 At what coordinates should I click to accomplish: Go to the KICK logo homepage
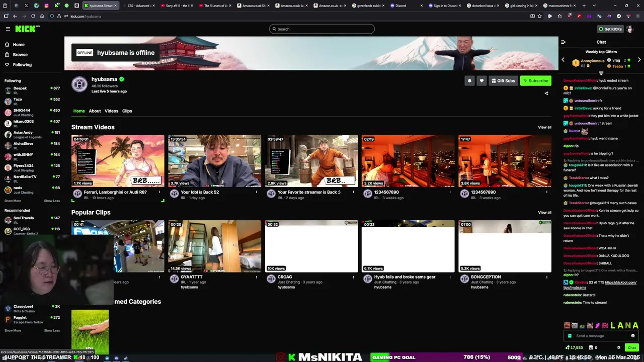tap(26, 29)
